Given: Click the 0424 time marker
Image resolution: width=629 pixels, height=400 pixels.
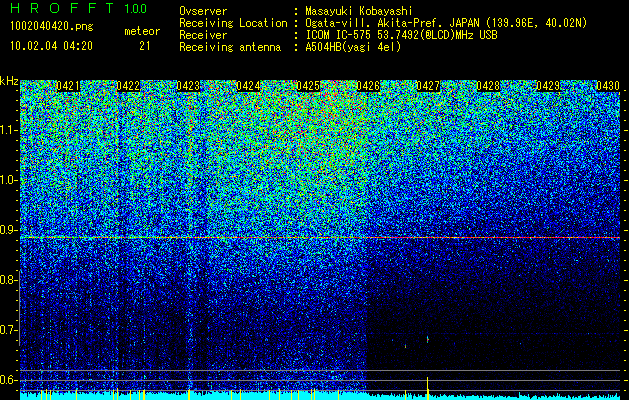Looking at the screenshot, I should 248,86.
